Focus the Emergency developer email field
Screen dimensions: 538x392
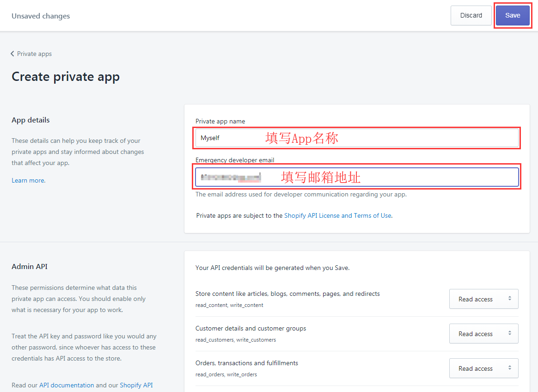point(357,177)
